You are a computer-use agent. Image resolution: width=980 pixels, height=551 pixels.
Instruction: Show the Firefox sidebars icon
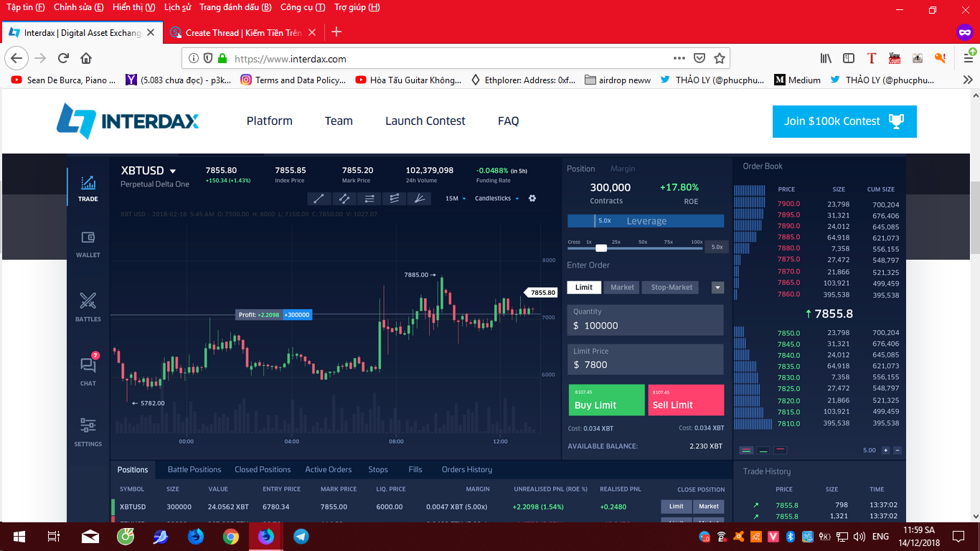tap(849, 59)
